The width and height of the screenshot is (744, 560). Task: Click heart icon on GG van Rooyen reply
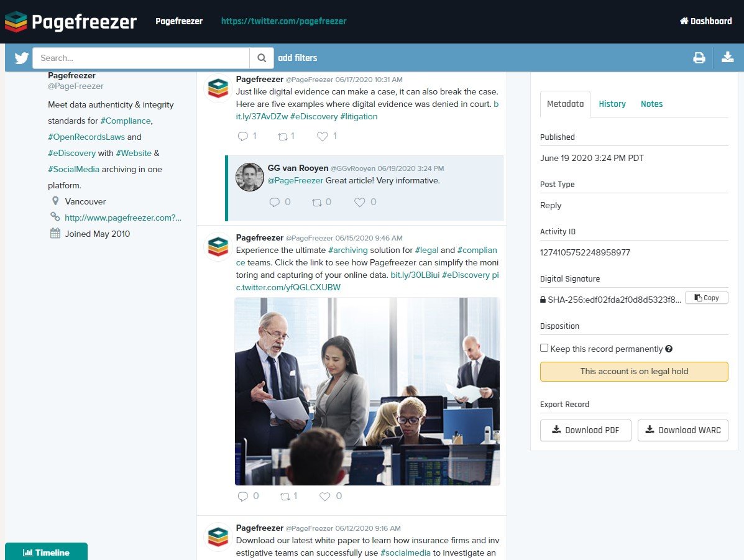[x=360, y=202]
